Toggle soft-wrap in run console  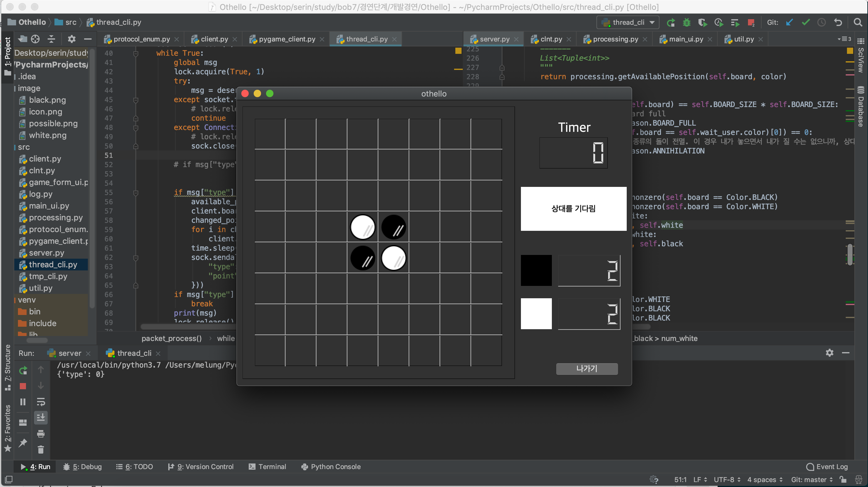(x=41, y=402)
